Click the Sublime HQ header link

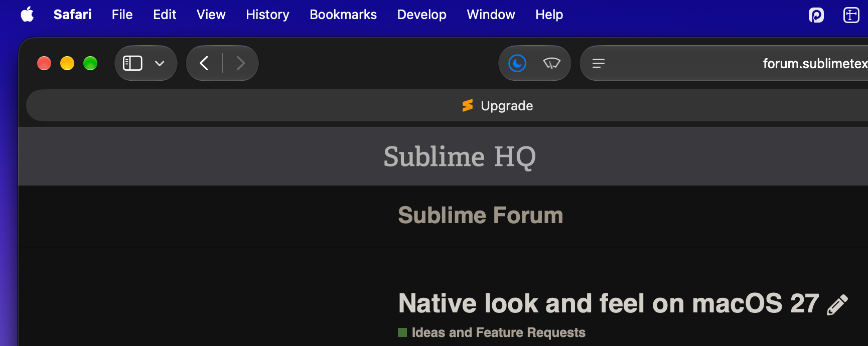[x=460, y=156]
